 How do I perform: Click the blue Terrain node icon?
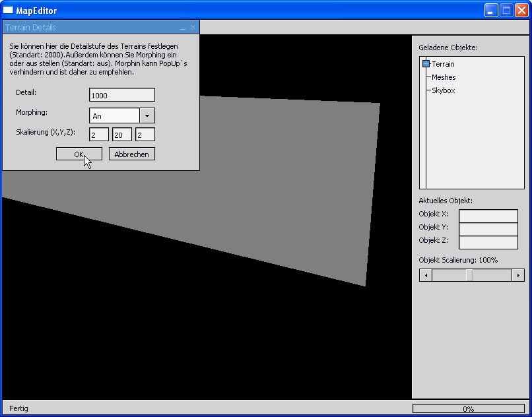click(x=426, y=64)
